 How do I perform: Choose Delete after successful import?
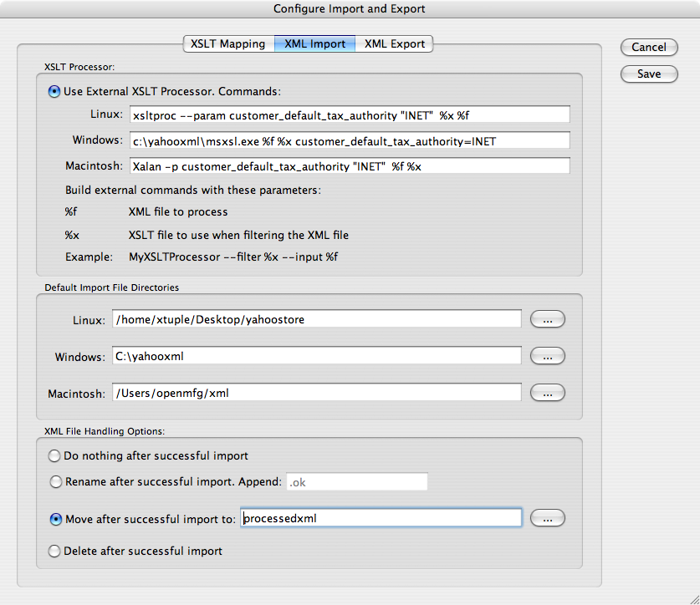(x=55, y=552)
